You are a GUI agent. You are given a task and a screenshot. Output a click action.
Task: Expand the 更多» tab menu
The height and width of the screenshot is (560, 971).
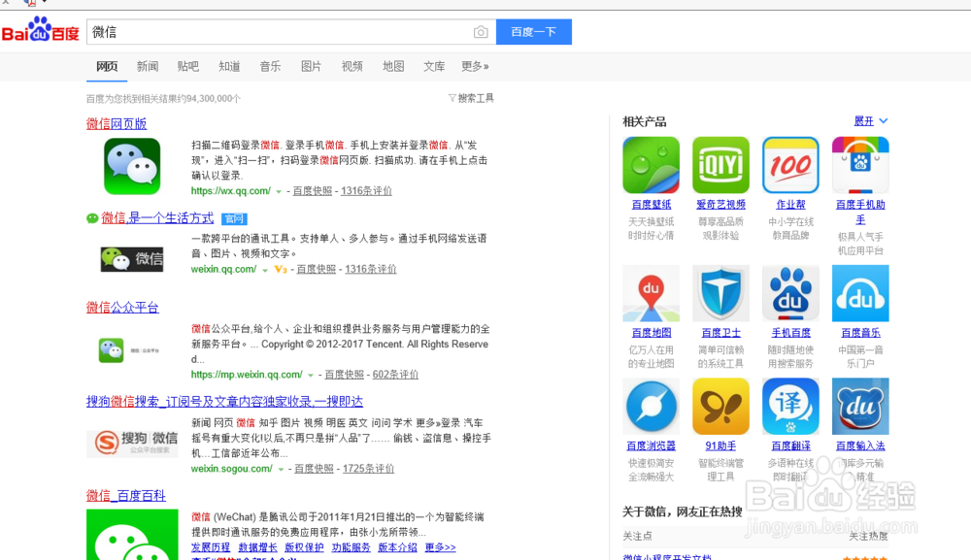(x=475, y=66)
